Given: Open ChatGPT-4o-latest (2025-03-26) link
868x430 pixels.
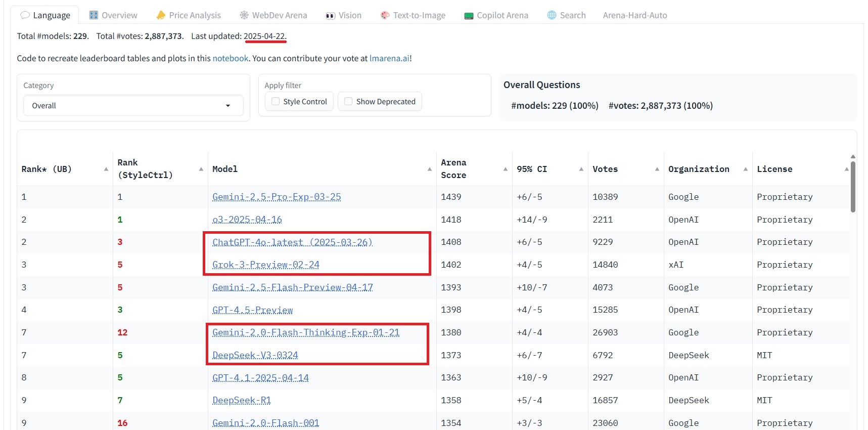Looking at the screenshot, I should pyautogui.click(x=292, y=242).
